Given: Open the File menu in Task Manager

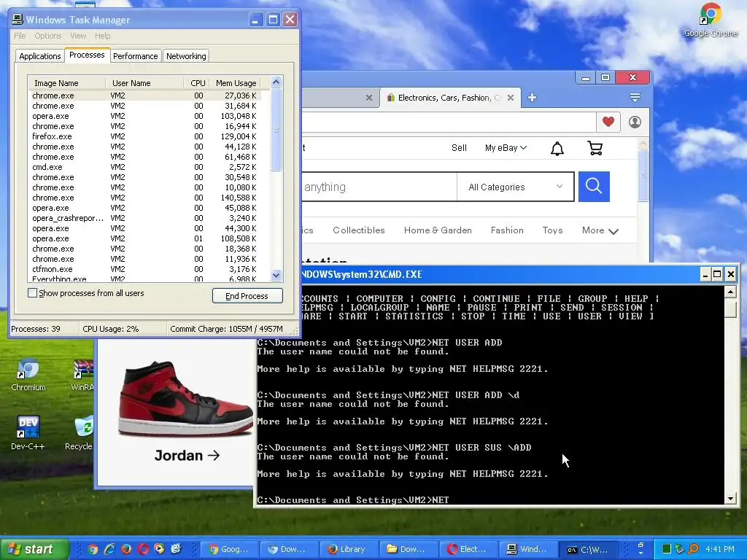Looking at the screenshot, I should [20, 36].
